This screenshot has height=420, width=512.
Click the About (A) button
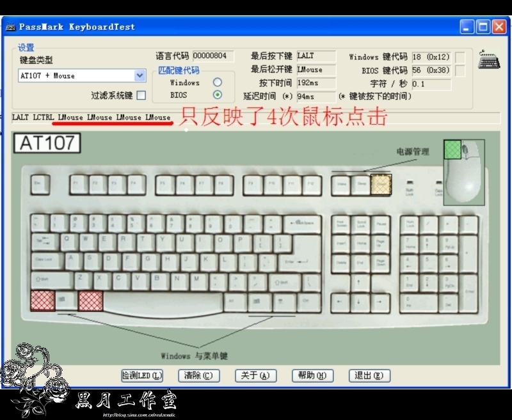point(255,376)
